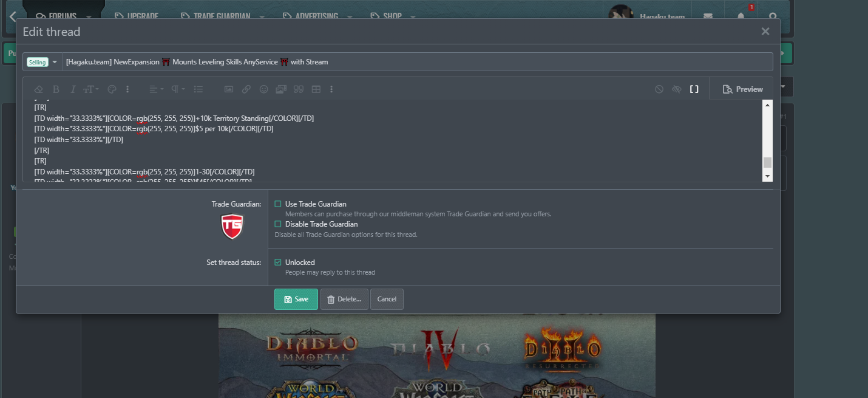
Task: Check the Disable Trade Guardian checkbox
Action: [x=278, y=224]
